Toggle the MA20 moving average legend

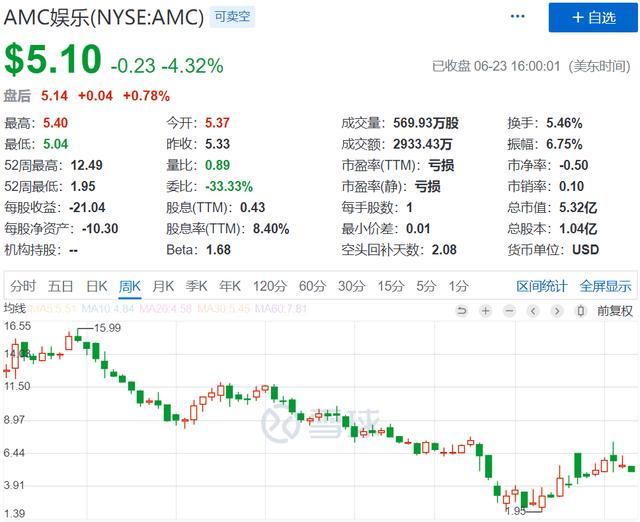[165, 308]
